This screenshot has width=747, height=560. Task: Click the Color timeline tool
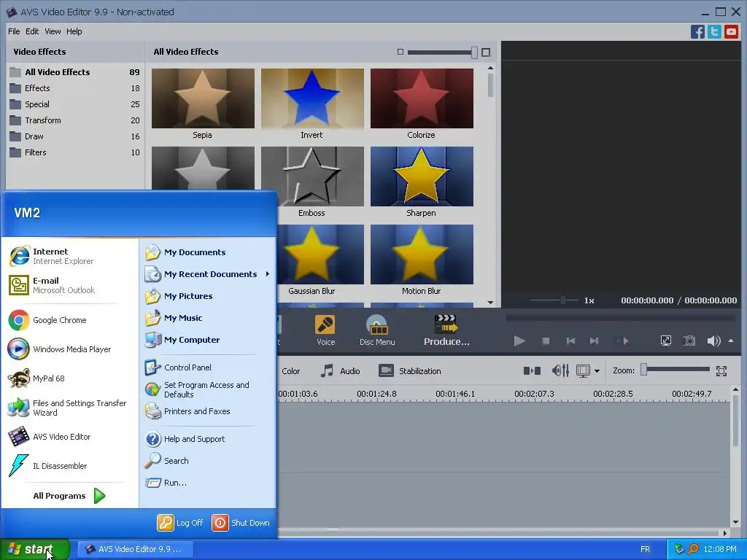coord(290,371)
